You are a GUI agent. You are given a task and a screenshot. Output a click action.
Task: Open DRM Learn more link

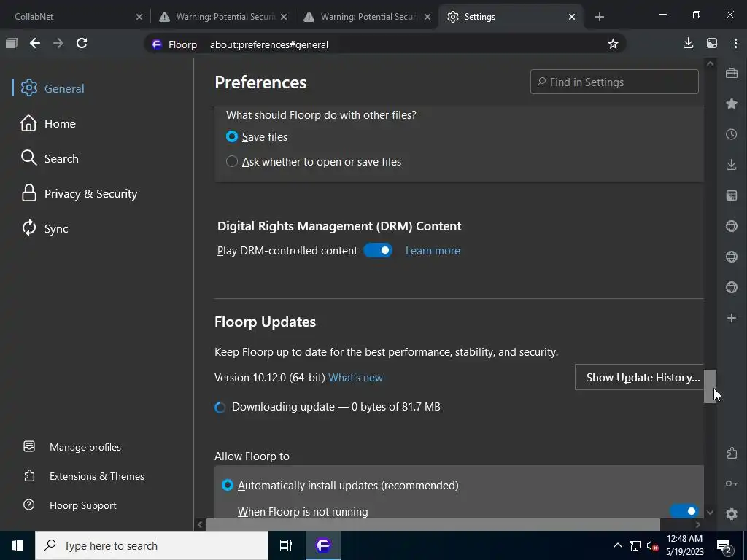tap(433, 251)
